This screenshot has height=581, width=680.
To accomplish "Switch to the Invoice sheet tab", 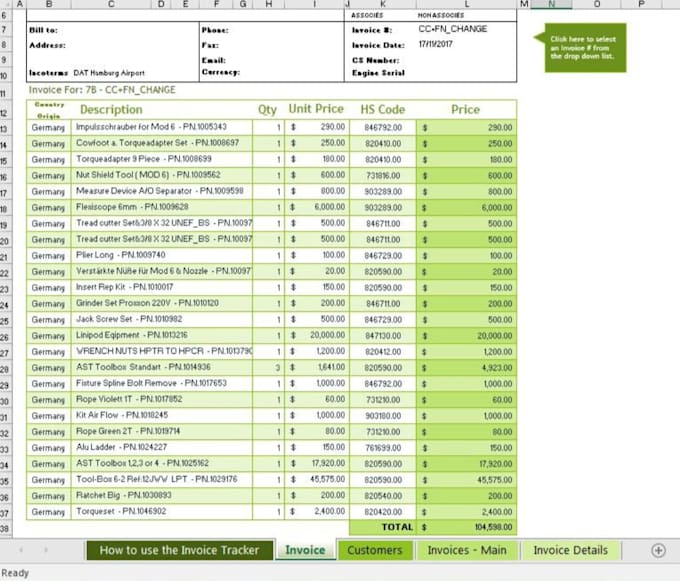I will (305, 550).
